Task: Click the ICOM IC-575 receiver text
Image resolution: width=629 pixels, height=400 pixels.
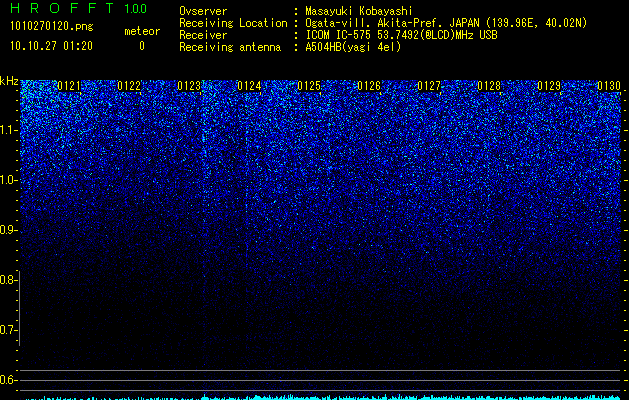Action: coord(401,35)
